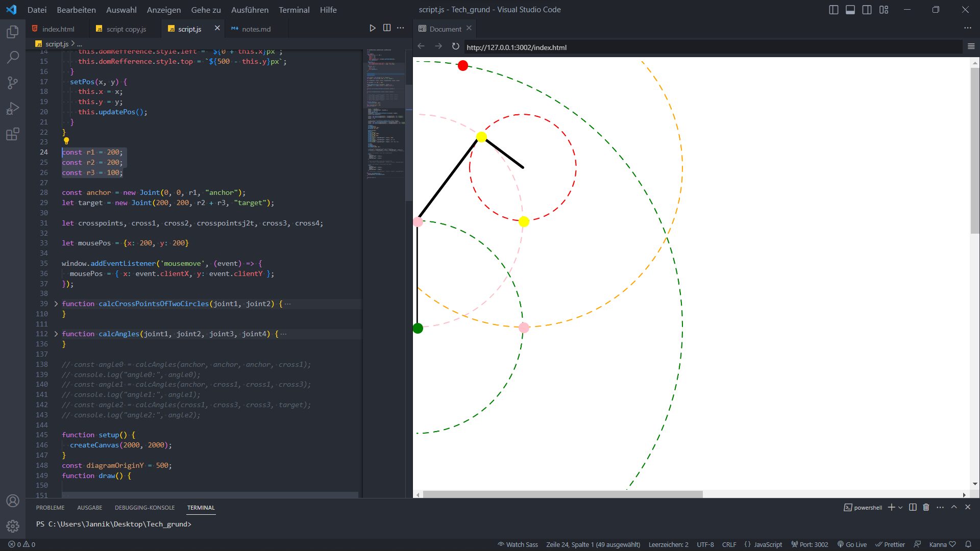
Task: Open editor More Actions ellipsis menu
Action: (401, 28)
